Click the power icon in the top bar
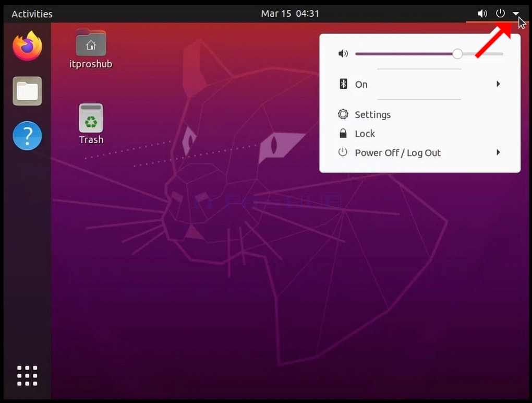532x403 pixels. [x=500, y=13]
